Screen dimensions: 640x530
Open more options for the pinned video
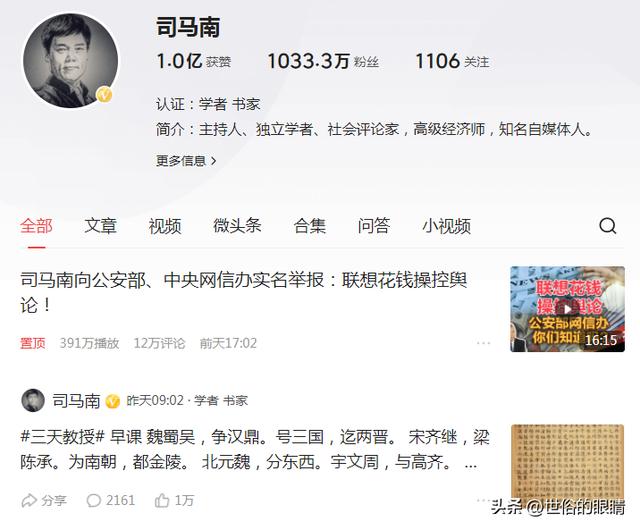pos(483,343)
